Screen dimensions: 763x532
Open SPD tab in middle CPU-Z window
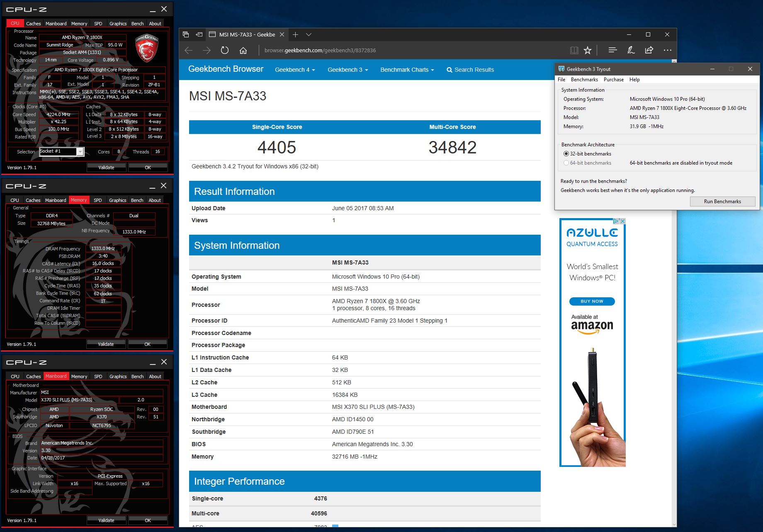(97, 200)
